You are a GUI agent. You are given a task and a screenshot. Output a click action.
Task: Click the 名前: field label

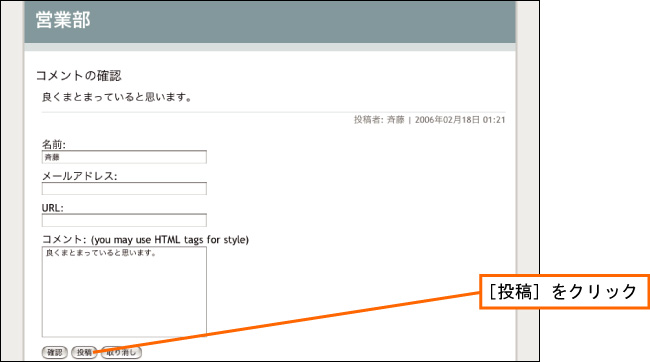coord(53,144)
